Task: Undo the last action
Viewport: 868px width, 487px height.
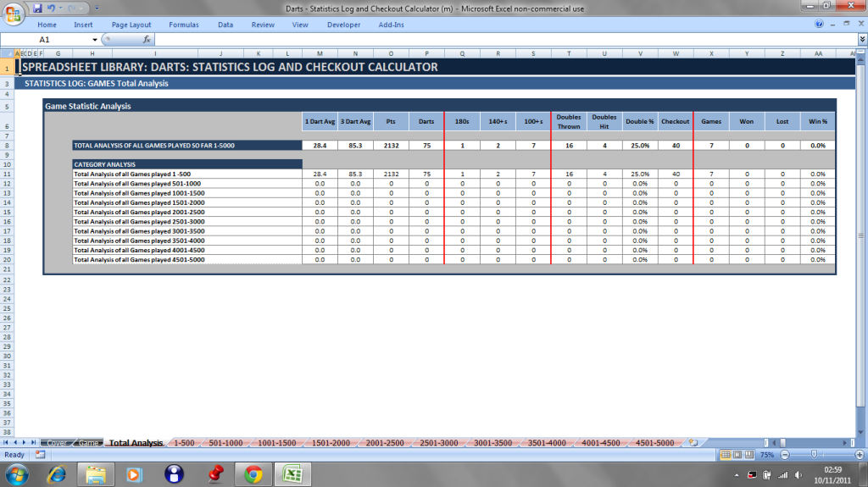Action: pos(52,8)
